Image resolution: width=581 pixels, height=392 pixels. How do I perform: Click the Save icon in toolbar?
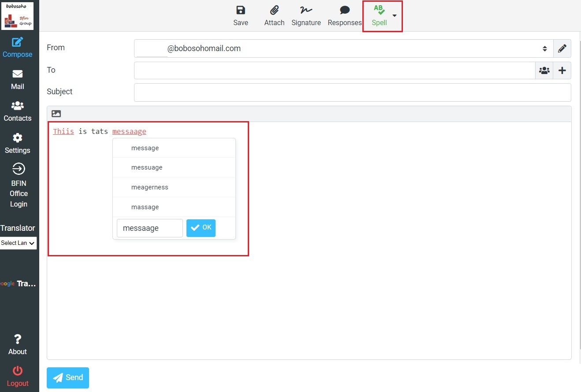[241, 16]
